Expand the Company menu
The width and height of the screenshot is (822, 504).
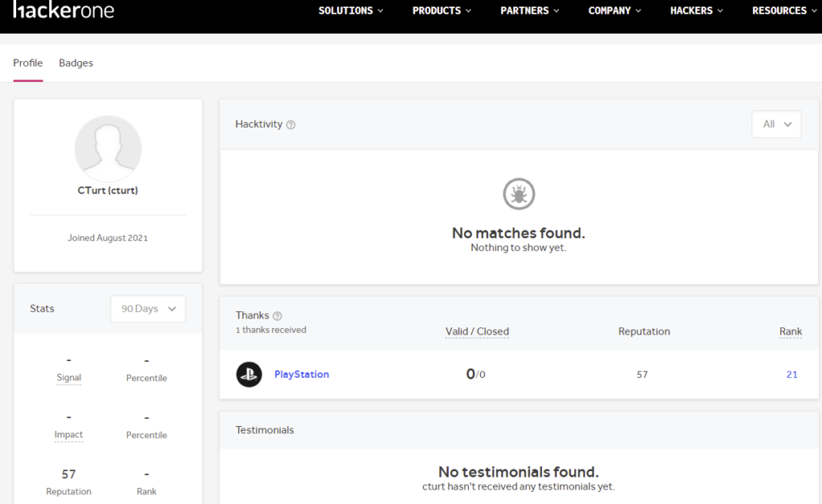pos(615,10)
